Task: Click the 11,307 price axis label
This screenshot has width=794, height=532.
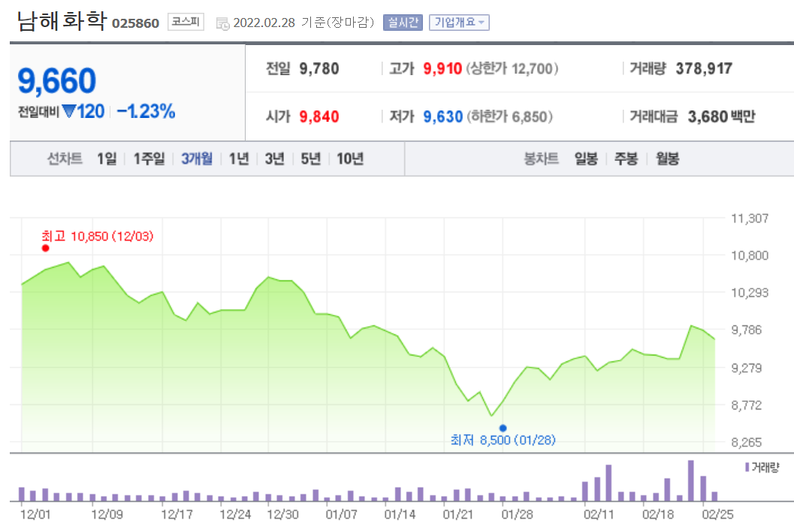Action: [750, 219]
